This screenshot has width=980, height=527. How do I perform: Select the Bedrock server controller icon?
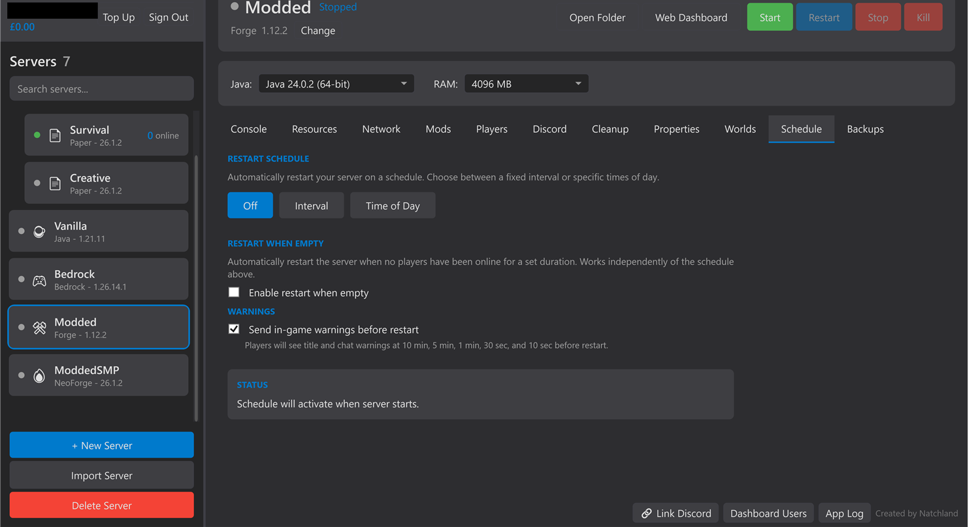(39, 279)
